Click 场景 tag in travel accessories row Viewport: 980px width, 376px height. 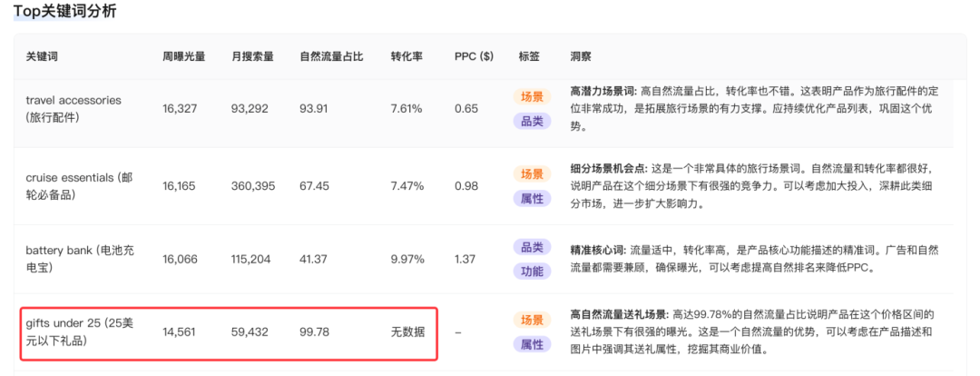(533, 97)
